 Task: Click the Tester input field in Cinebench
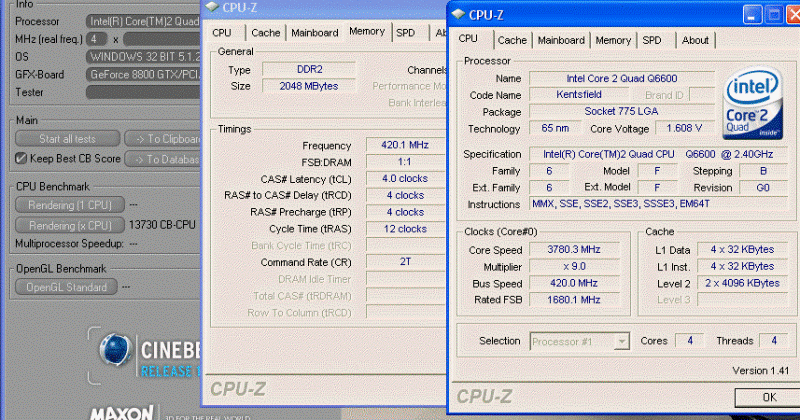[143, 92]
